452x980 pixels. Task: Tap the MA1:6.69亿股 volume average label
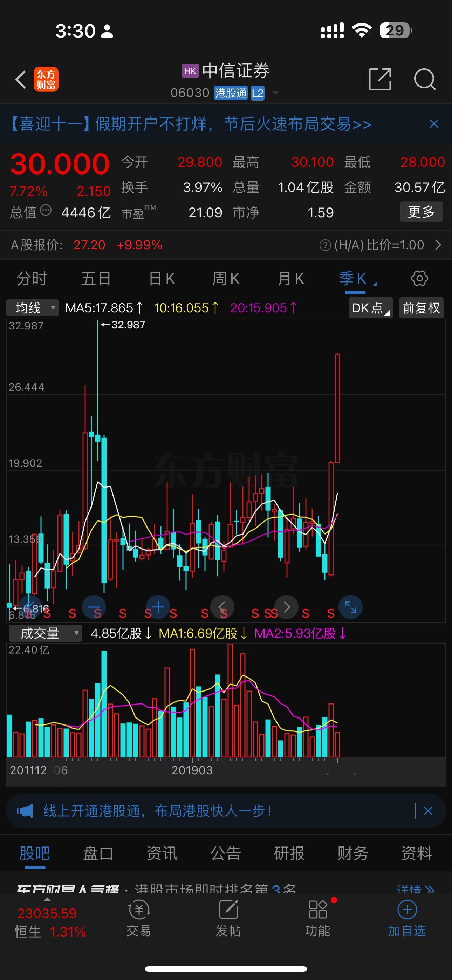pos(203,633)
